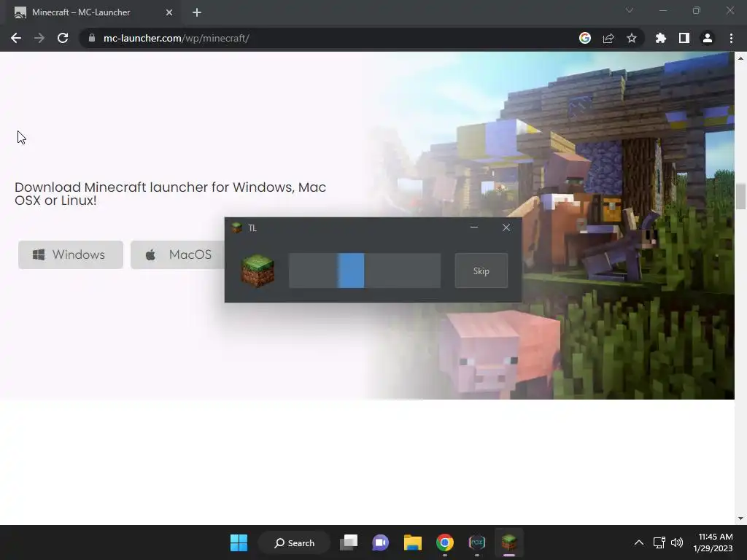Click the Download Minecraft launcher heading

[170, 194]
